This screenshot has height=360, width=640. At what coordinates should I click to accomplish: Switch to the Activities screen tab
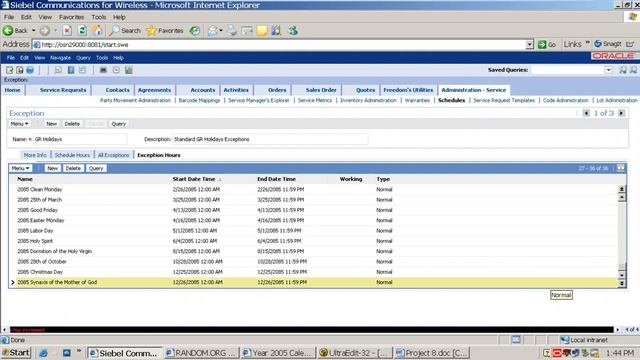(x=236, y=90)
